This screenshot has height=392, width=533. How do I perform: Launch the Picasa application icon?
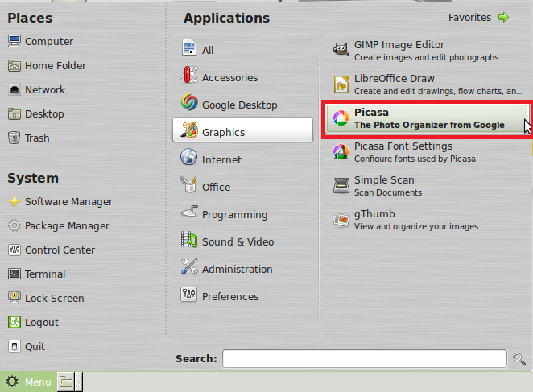click(x=341, y=118)
